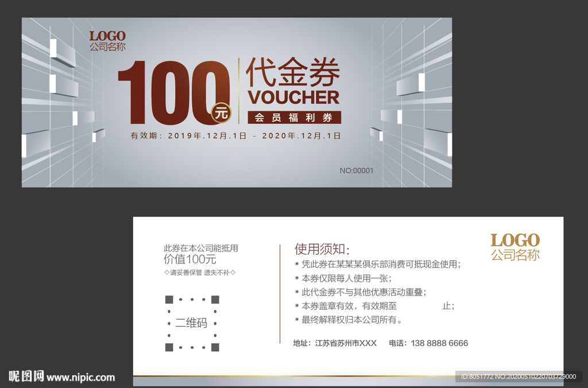Image resolution: width=588 pixels, height=388 pixels.
Task: Click the brown LOGO text on front voucher
Action: pos(107,36)
